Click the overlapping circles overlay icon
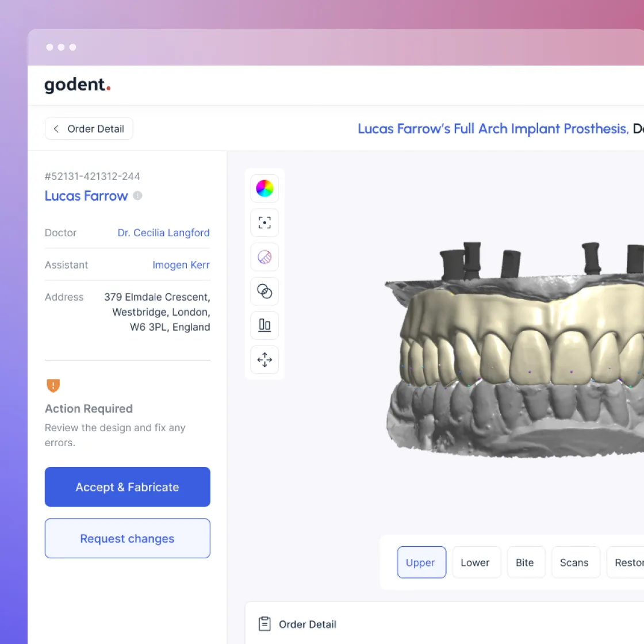The image size is (644, 644). (x=264, y=291)
